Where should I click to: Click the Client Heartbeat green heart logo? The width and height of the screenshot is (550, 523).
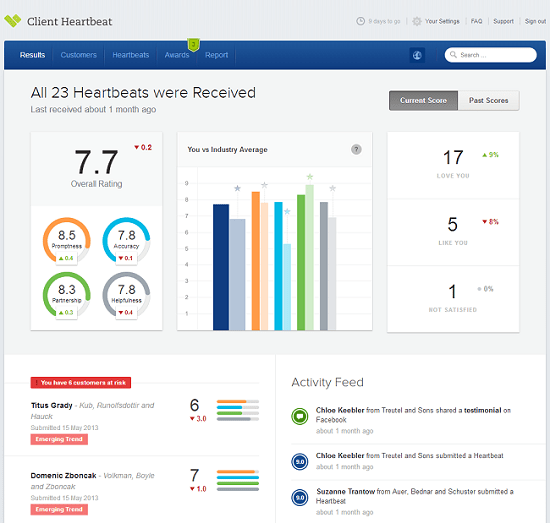click(13, 21)
